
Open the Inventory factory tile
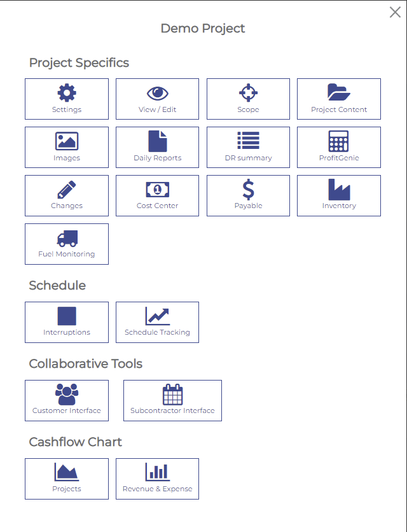[339, 195]
